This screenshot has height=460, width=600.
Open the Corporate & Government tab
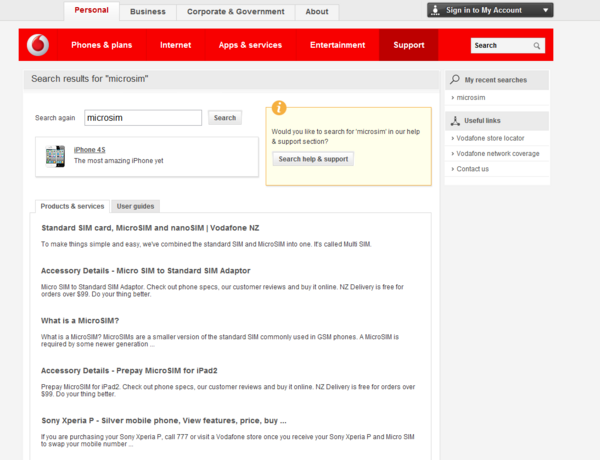tap(236, 12)
